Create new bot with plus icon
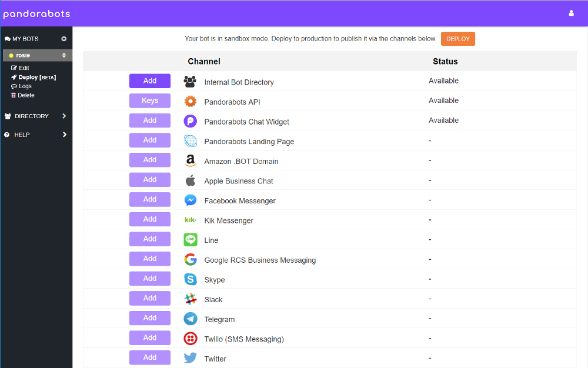The image size is (588, 368). pos(64,39)
